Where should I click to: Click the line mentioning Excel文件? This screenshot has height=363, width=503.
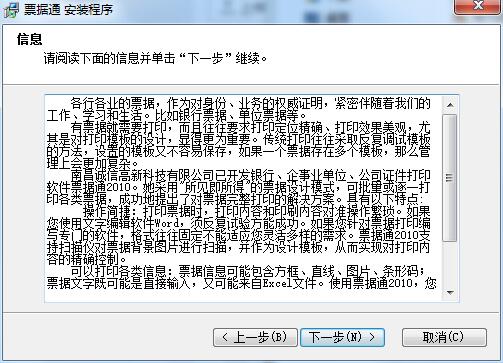[x=241, y=283]
